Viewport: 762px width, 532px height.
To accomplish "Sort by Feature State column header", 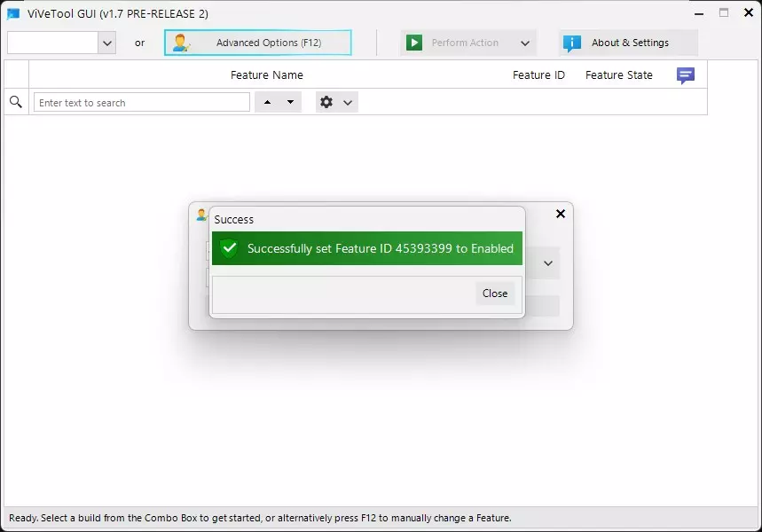I will (618, 75).
